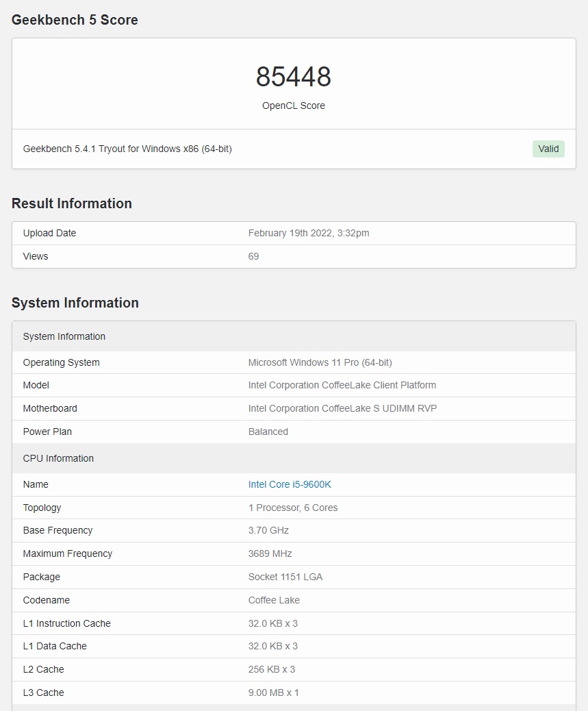Select the Package value Socket 1151 LGA
This screenshot has height=711, width=588.
tap(285, 577)
